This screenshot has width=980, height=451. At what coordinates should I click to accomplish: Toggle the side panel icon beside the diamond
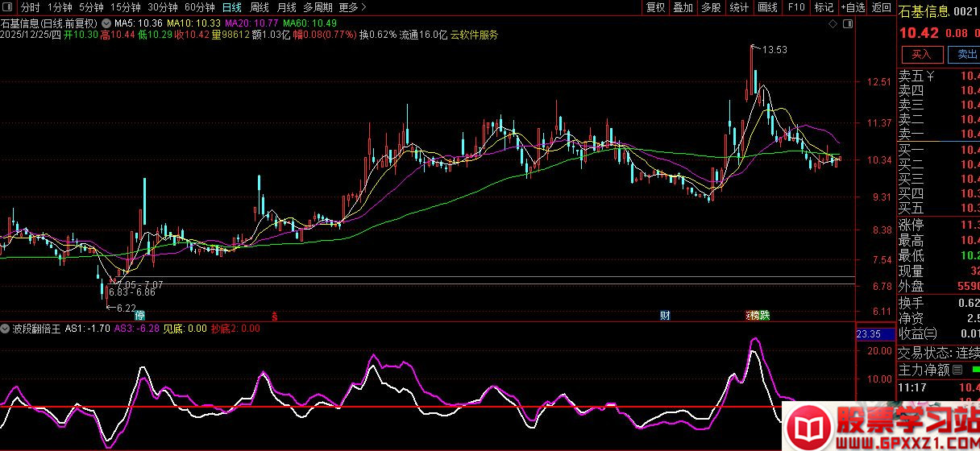[x=846, y=24]
